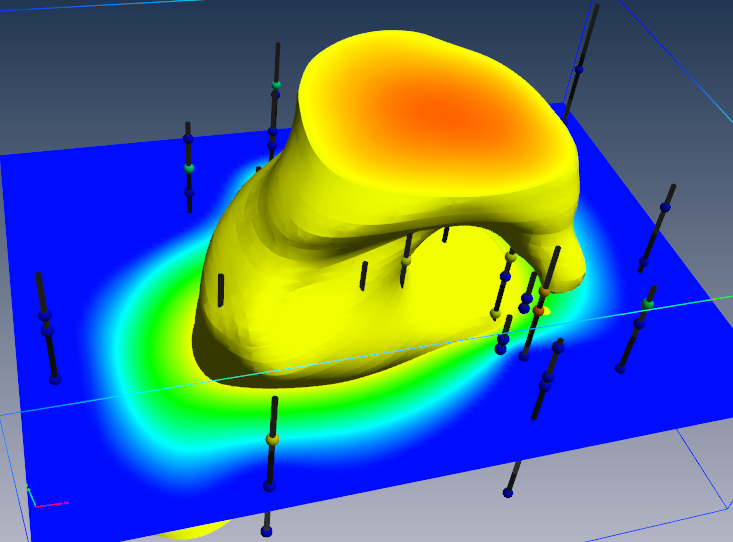This screenshot has width=733, height=542.
Task: Select the short borehole stub on isosurface left
Action: [x=221, y=290]
